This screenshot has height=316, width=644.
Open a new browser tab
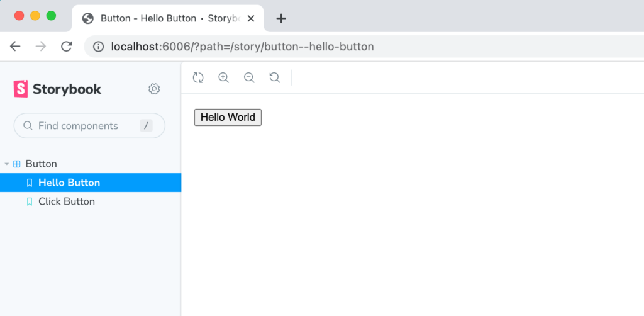pyautogui.click(x=281, y=18)
